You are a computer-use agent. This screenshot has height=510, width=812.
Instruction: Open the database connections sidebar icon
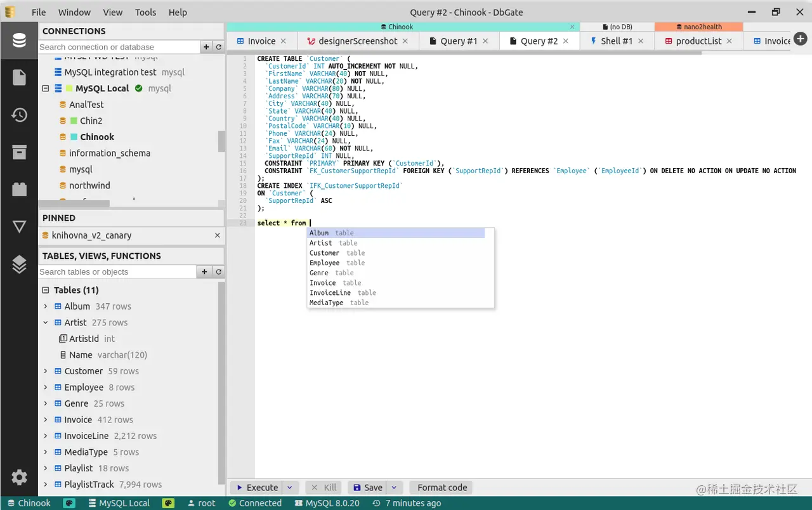19,41
